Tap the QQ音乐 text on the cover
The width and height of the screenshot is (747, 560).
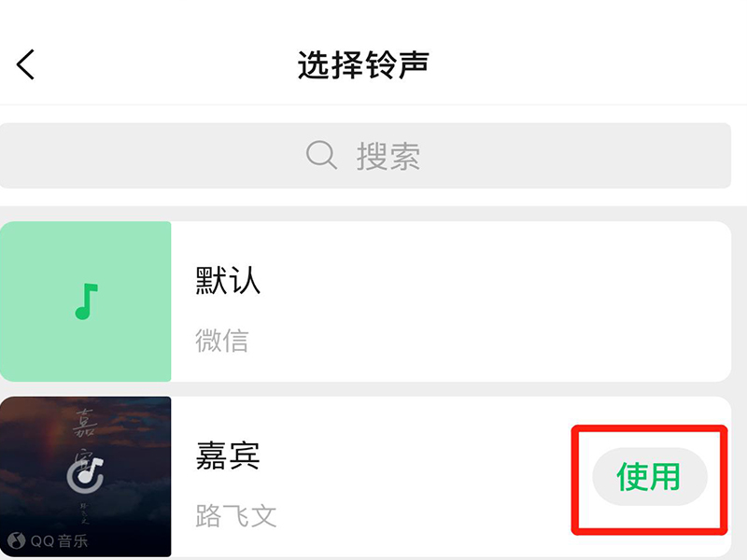point(59,541)
